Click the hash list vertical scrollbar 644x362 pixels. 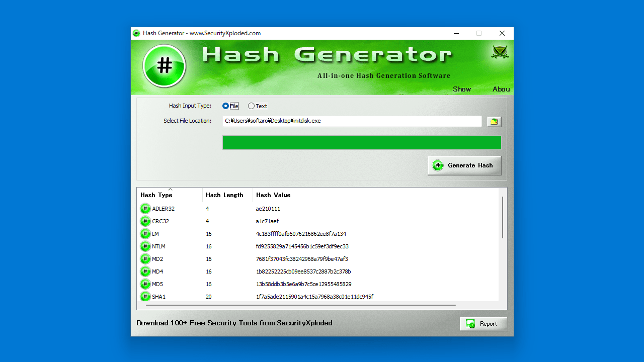pyautogui.click(x=502, y=218)
